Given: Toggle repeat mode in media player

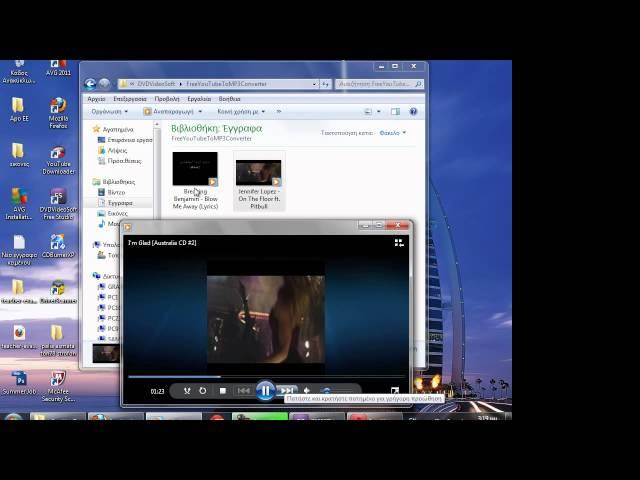Looking at the screenshot, I should [203, 391].
